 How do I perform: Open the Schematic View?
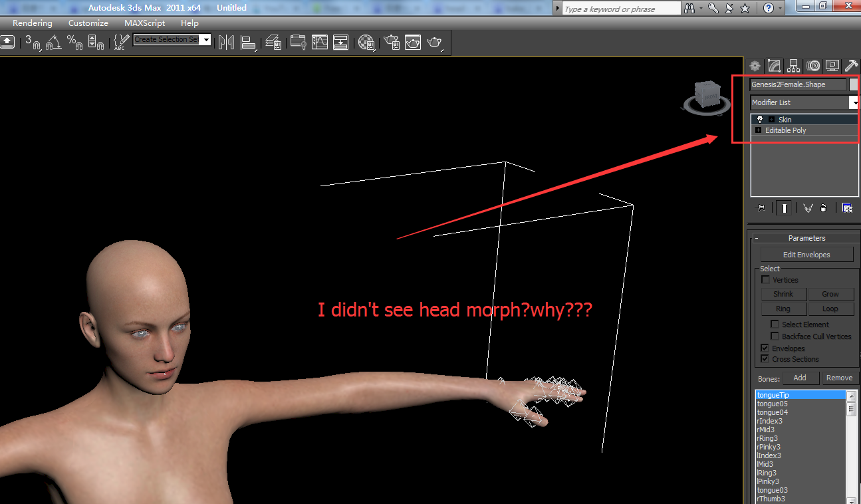tap(341, 43)
